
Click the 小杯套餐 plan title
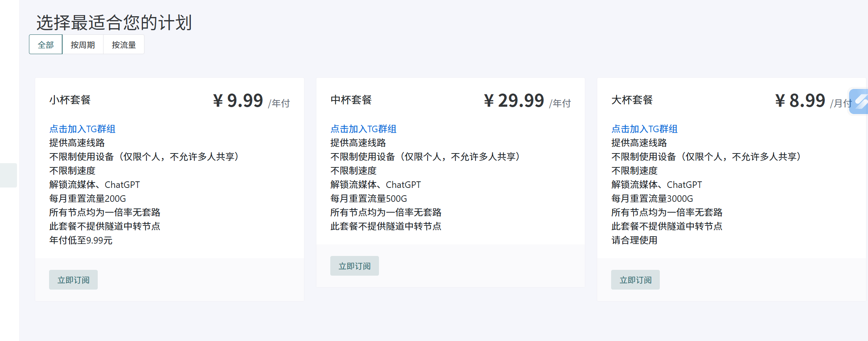click(x=70, y=100)
